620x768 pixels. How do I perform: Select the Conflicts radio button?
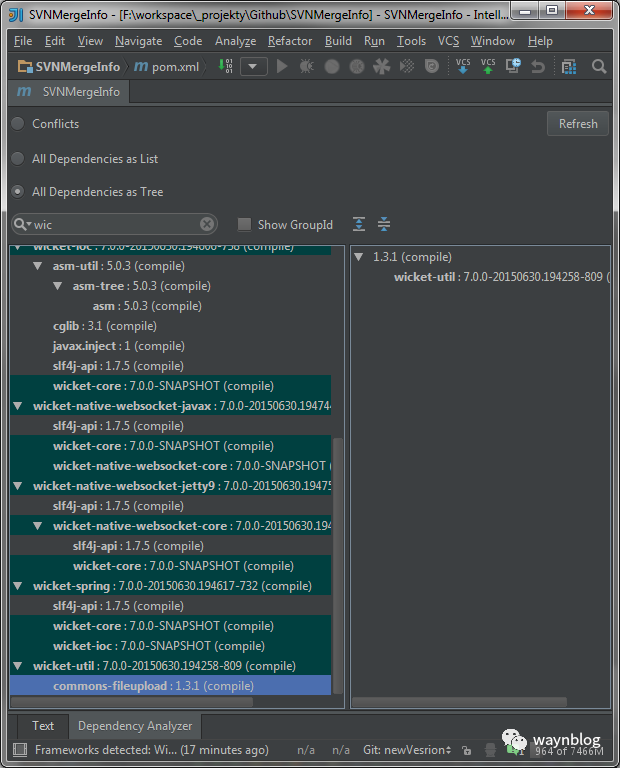tap(18, 124)
